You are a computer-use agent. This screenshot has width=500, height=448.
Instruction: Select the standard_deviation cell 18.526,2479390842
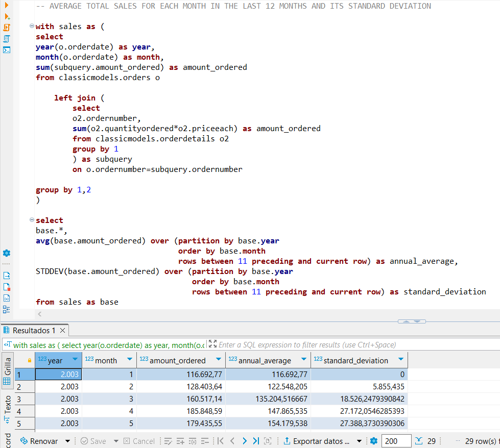tap(359, 399)
